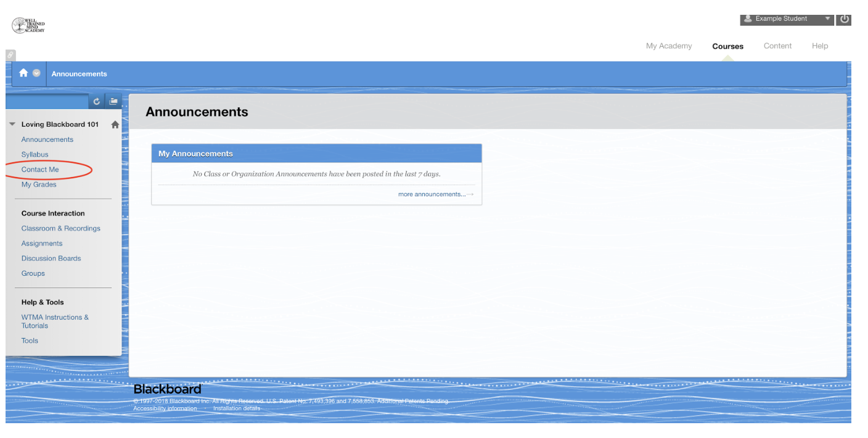The width and height of the screenshot is (868, 438).
Task: Switch to the My Academy tab
Action: click(x=668, y=46)
